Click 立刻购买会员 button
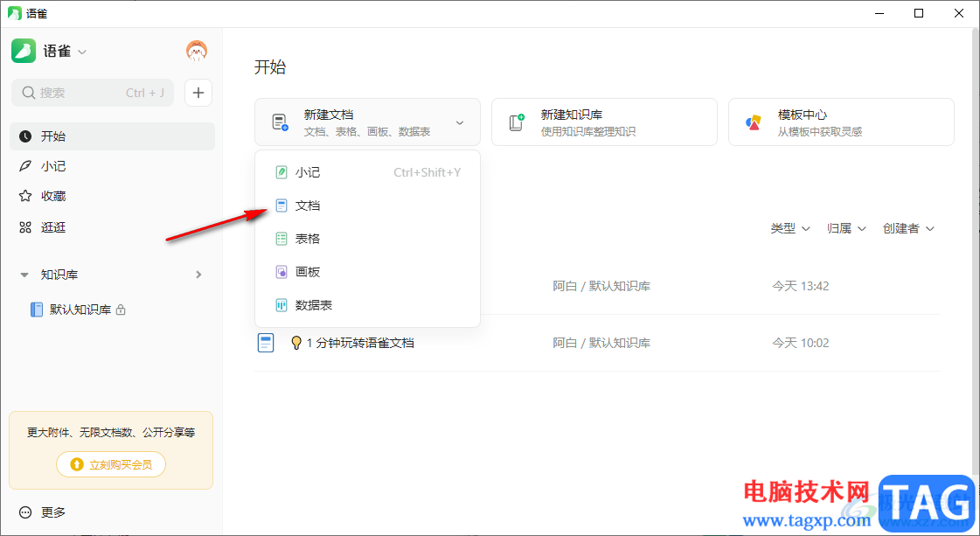This screenshot has height=536, width=980. pos(111,464)
